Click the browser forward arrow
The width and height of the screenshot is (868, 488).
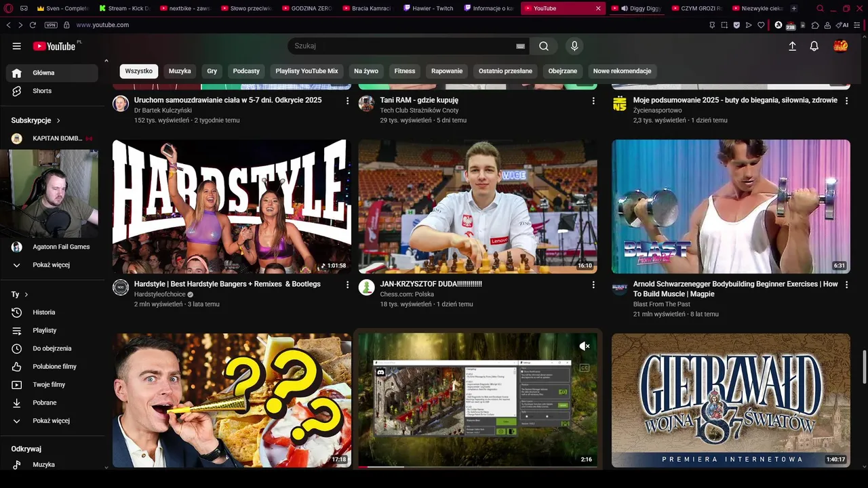pos(20,25)
